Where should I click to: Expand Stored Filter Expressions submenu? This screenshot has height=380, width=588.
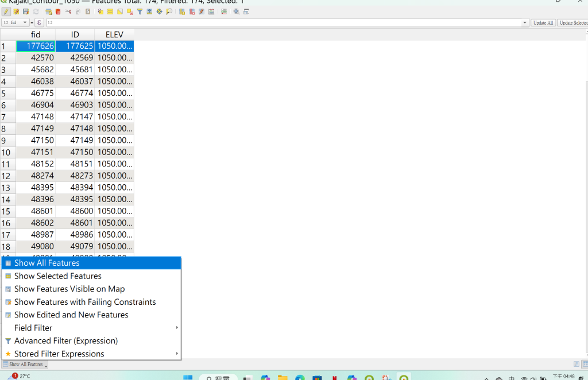coord(91,354)
